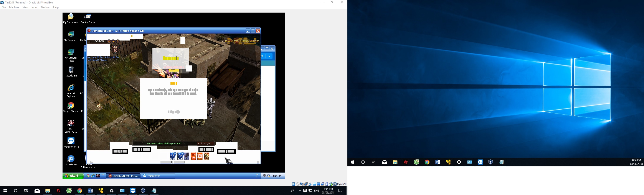Screen dimensions: 644x195
Task: Open Task View on taskbar below VirtualBox
Action: coord(26,191)
